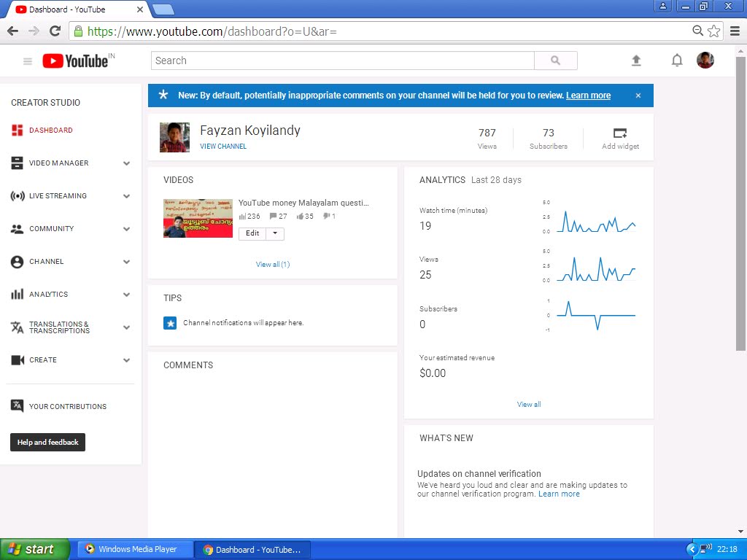Expand the Create chevron
This screenshot has height=560, width=747.
click(x=127, y=360)
